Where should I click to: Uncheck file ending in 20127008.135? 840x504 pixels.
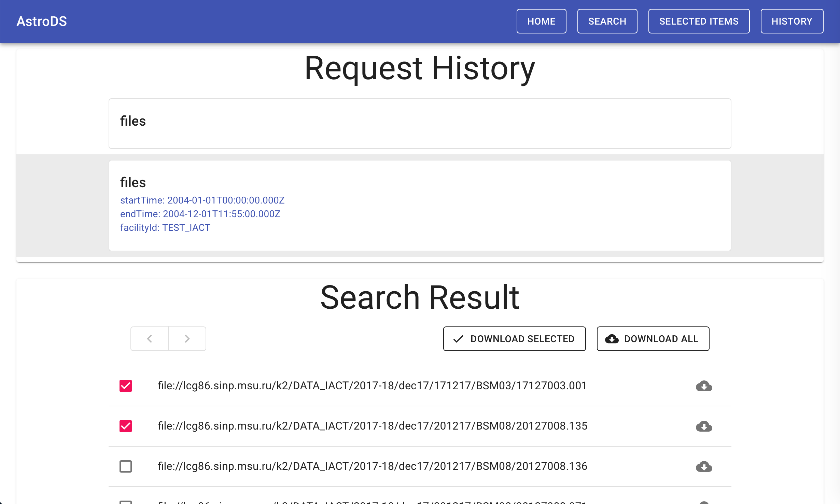126,426
